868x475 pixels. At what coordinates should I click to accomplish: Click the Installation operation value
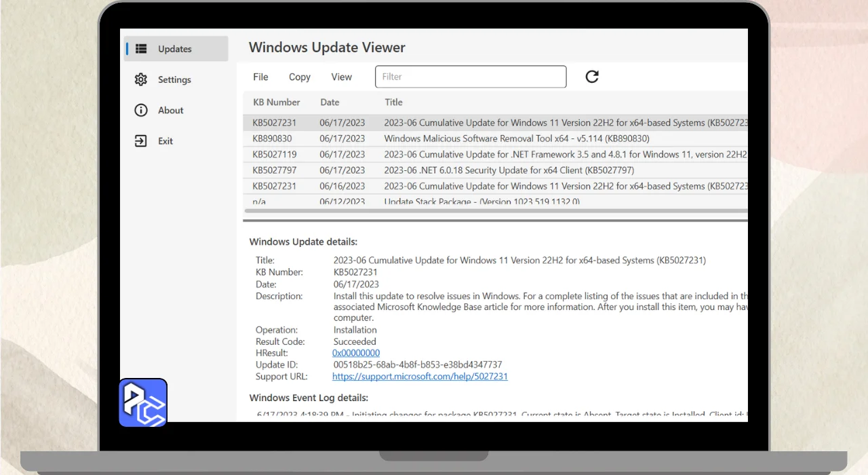click(355, 330)
